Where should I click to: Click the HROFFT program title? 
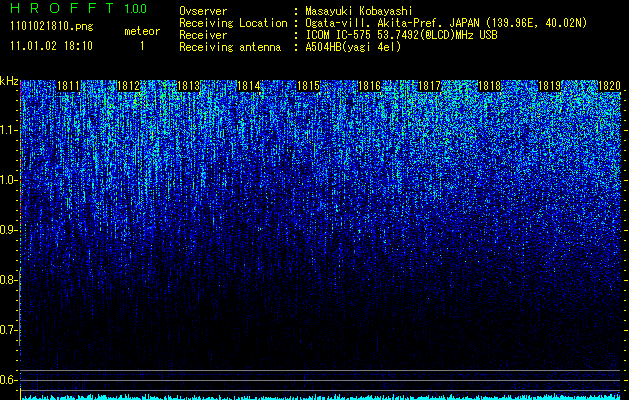pos(63,8)
